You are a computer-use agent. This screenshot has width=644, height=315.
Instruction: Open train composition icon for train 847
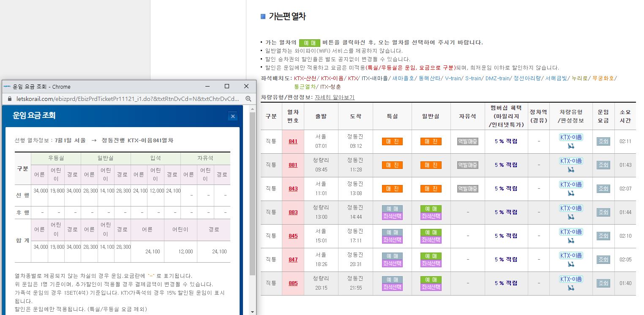pyautogui.click(x=571, y=264)
